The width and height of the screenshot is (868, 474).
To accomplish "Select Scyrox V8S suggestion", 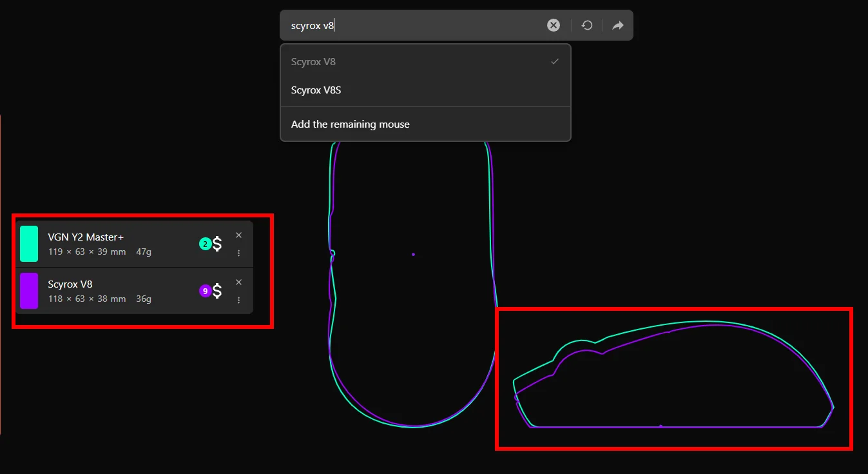I will click(425, 90).
